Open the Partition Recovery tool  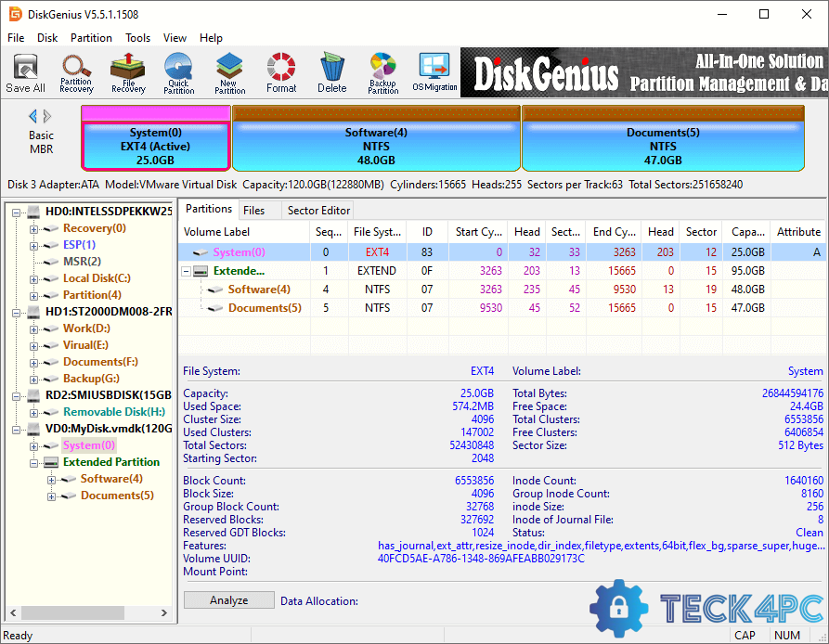(x=76, y=73)
